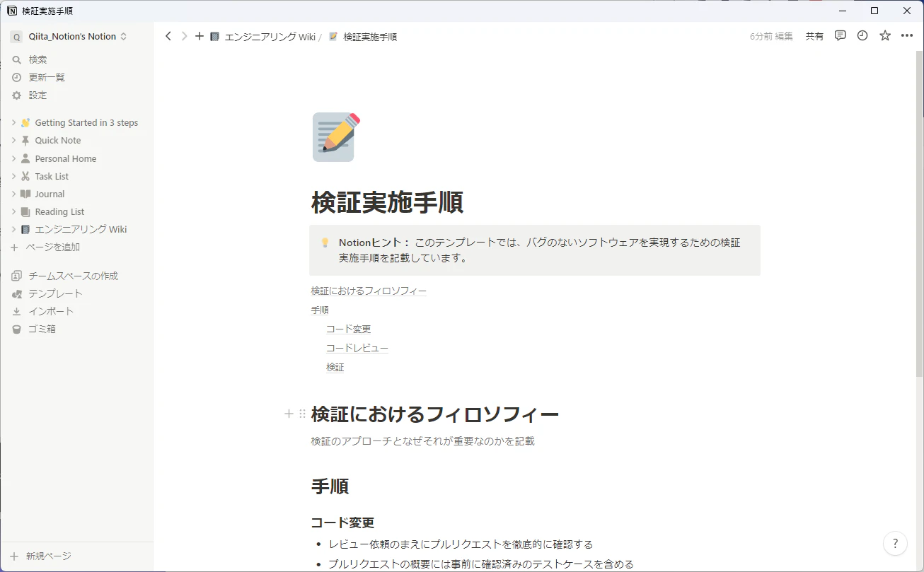Image resolution: width=924 pixels, height=572 pixels.
Task: Click the six-dot block drag handle
Action: (x=303, y=414)
